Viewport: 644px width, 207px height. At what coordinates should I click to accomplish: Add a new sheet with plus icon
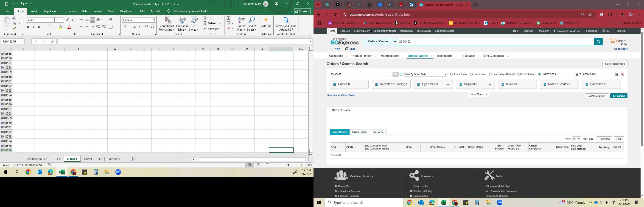[133, 159]
